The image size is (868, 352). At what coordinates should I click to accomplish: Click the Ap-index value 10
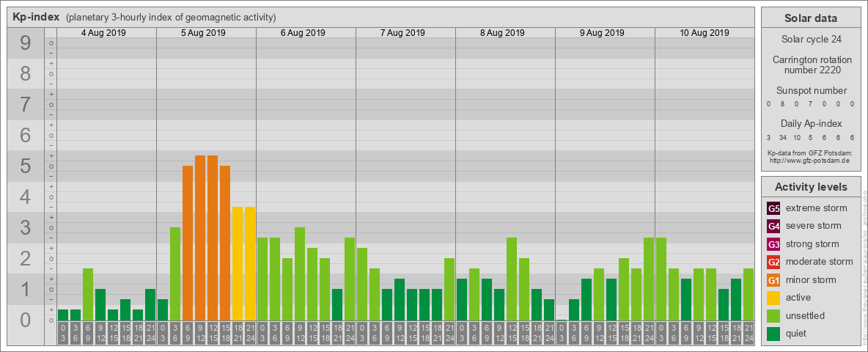point(797,137)
